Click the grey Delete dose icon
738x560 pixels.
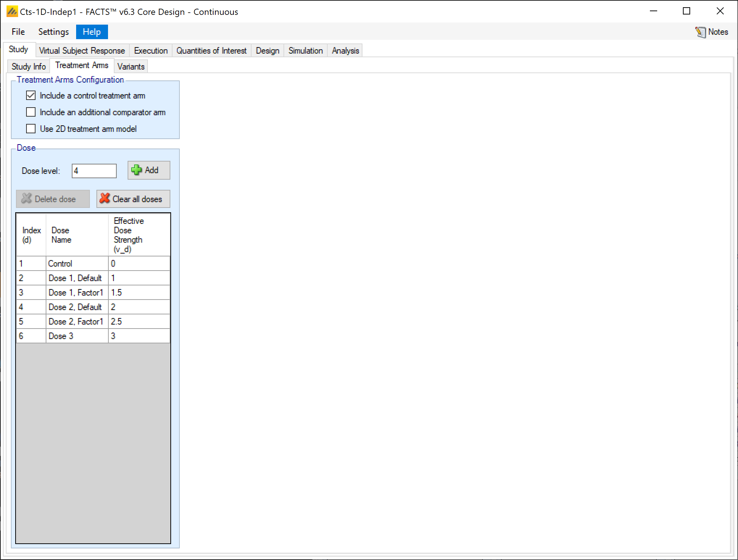tap(26, 198)
